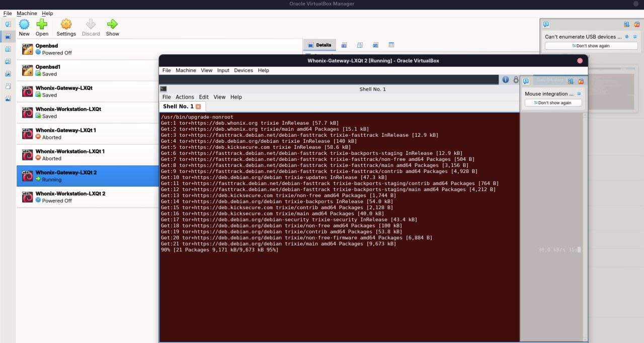
Task: Click "Don't show again" for Mouse integration
Action: coord(553,103)
